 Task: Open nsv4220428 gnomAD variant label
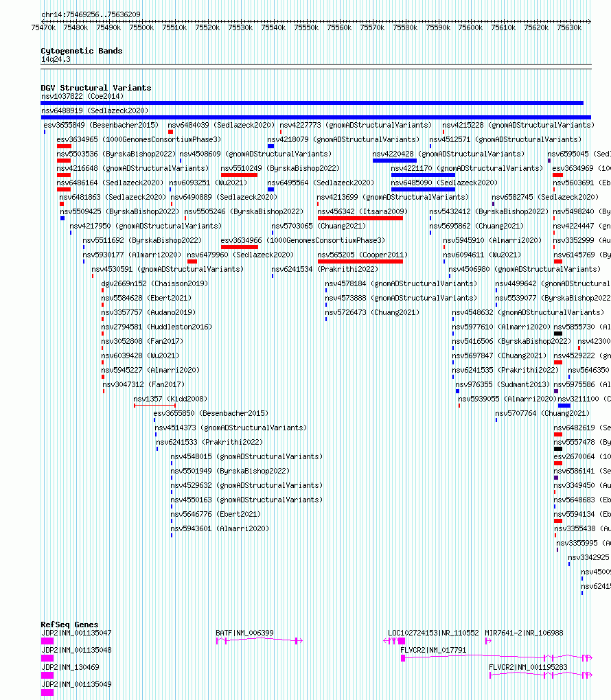coord(449,154)
